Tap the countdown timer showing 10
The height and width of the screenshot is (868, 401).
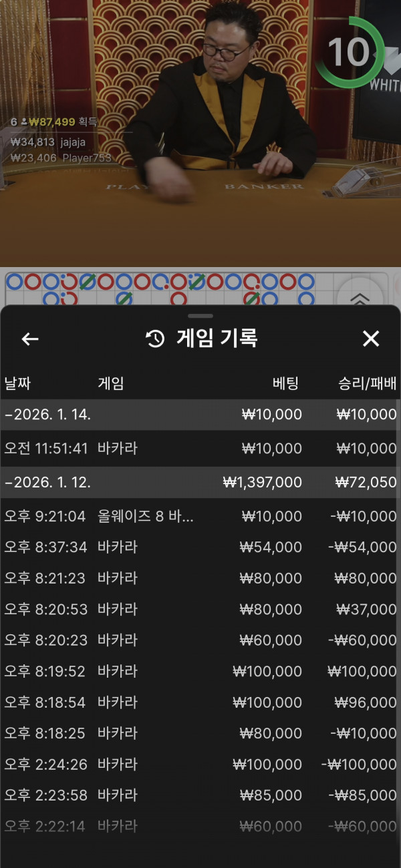coord(348,51)
